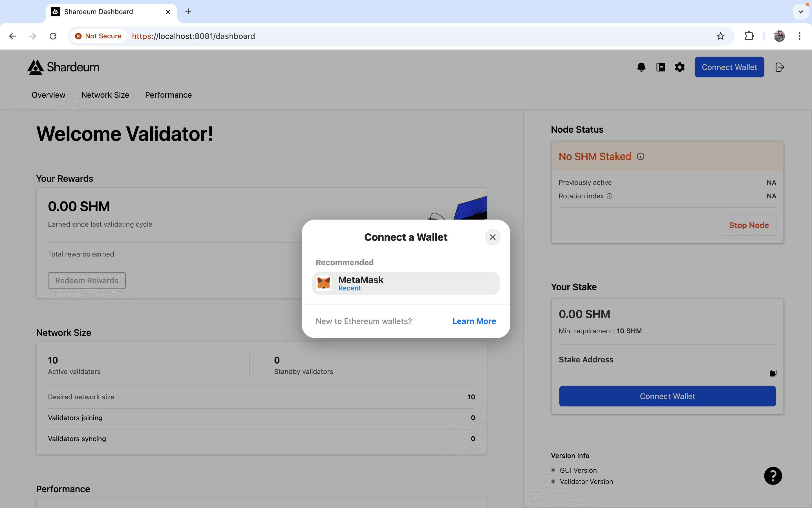Bookmark this page with the star icon
Screen dimensions: 812x508
pyautogui.click(x=720, y=36)
